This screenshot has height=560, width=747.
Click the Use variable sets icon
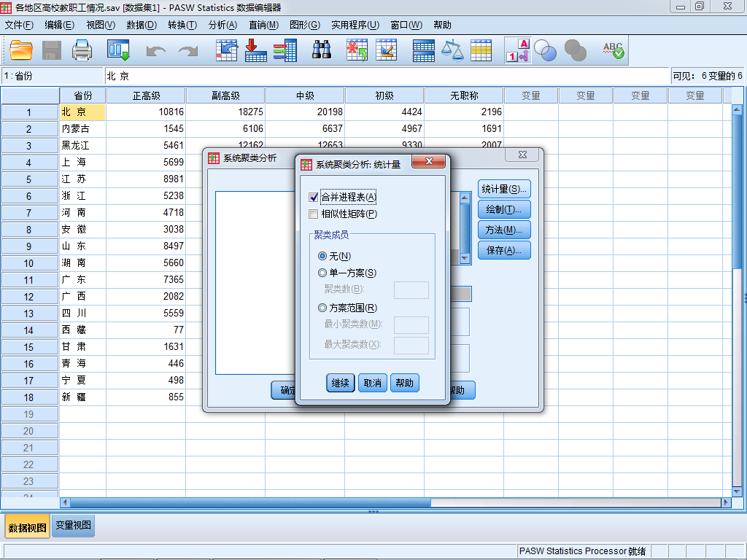tap(545, 50)
